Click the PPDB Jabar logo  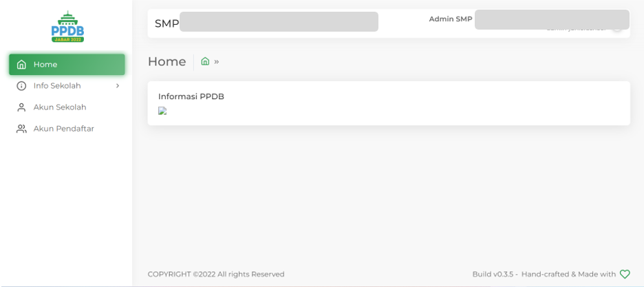tap(67, 27)
